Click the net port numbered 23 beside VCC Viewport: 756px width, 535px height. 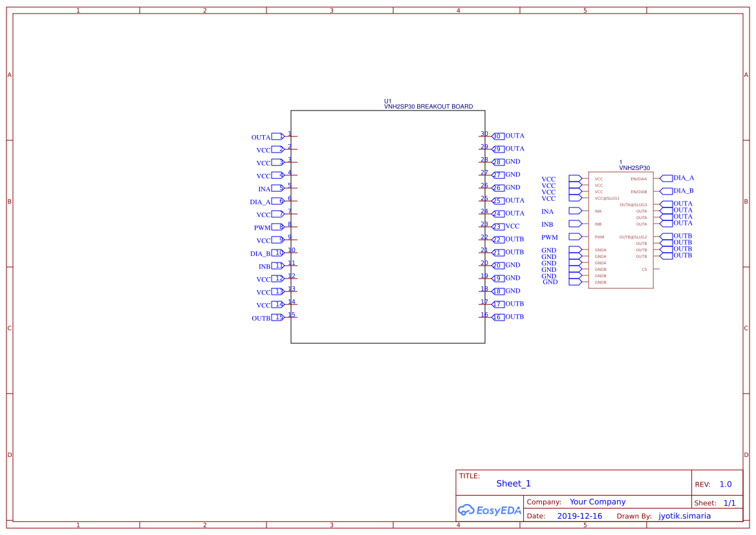498,227
